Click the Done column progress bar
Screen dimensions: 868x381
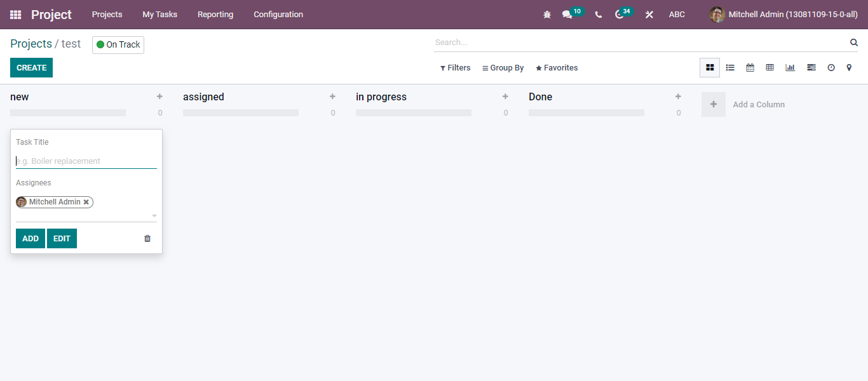[x=587, y=112]
